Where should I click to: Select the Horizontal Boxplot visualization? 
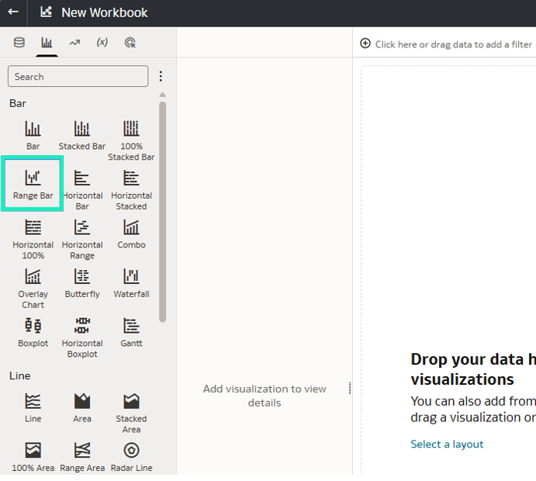click(x=82, y=338)
